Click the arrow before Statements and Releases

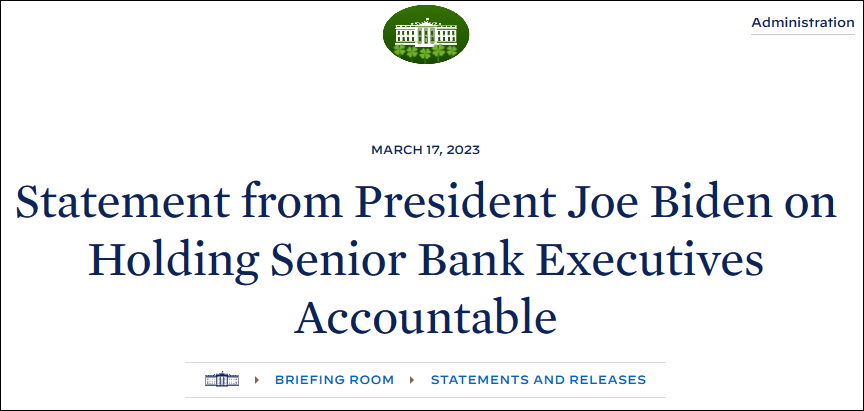[412, 380]
